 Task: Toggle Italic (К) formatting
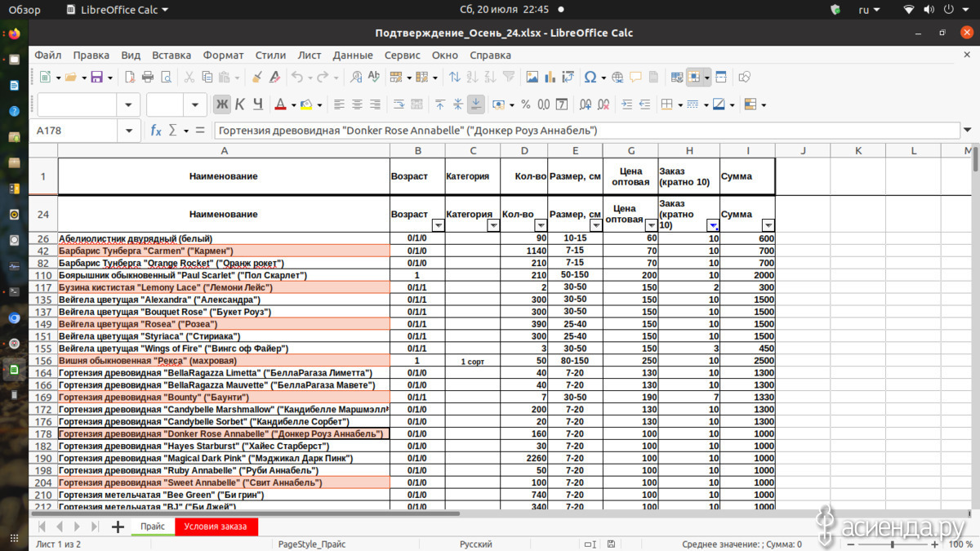(239, 104)
